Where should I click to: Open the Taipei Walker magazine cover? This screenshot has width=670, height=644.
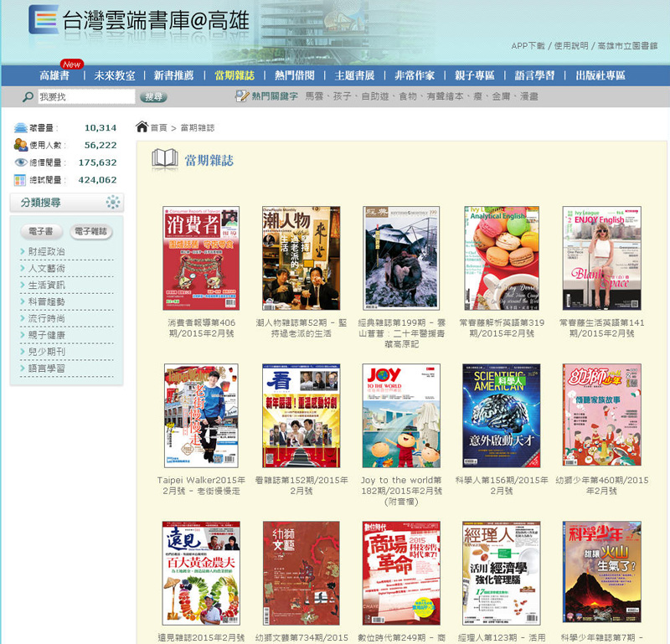click(x=201, y=415)
